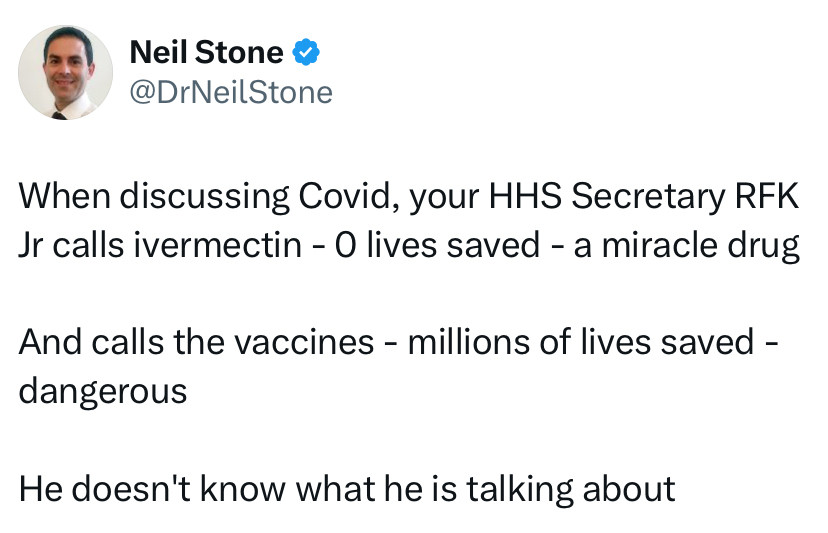
Task: Open Neil Stone's profile picture
Action: coord(65,72)
